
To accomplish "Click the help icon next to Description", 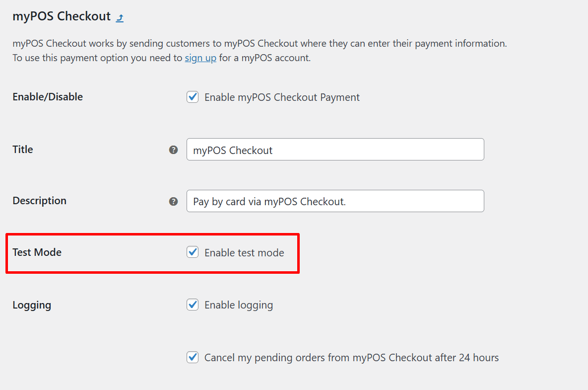I will [173, 201].
